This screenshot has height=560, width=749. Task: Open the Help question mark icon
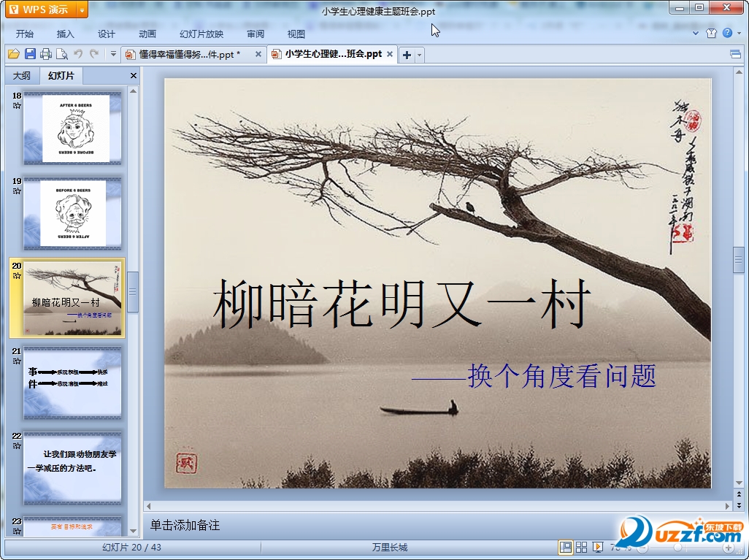728,33
